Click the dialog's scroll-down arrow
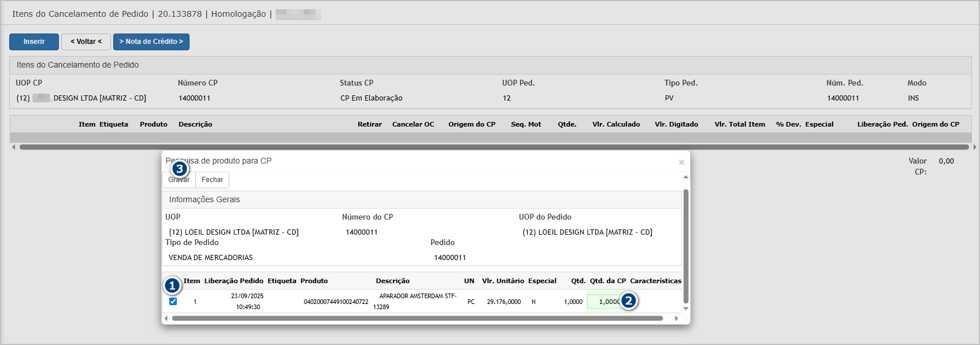 (x=686, y=309)
